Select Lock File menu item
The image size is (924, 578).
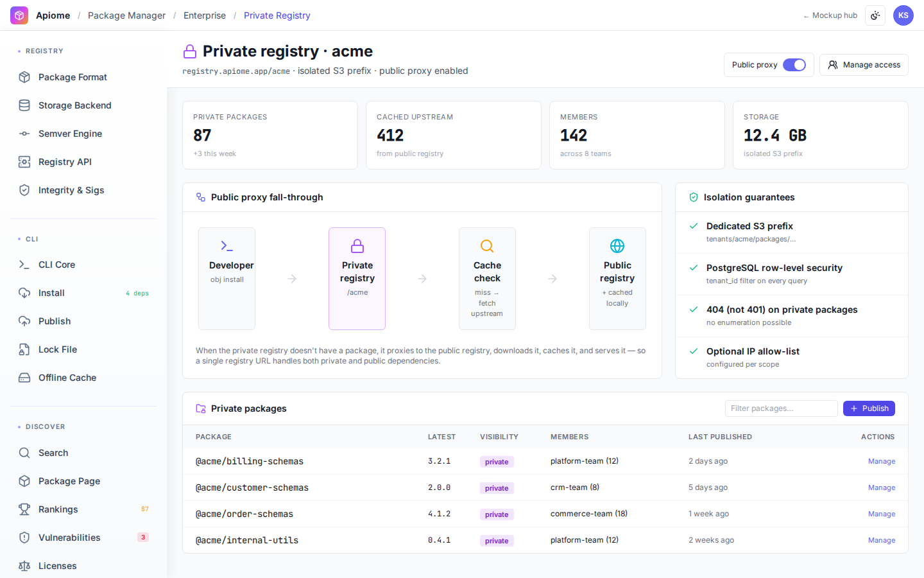tap(83, 349)
